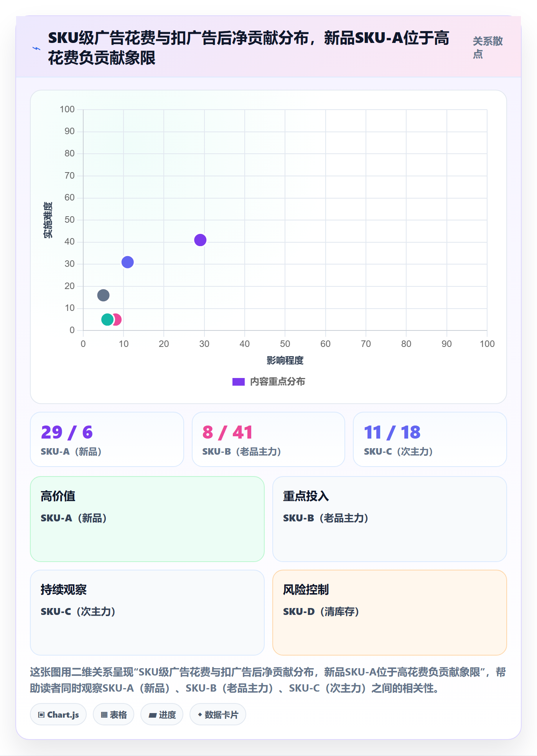Click the Chart.js tag chip
The image size is (537, 756).
(58, 714)
